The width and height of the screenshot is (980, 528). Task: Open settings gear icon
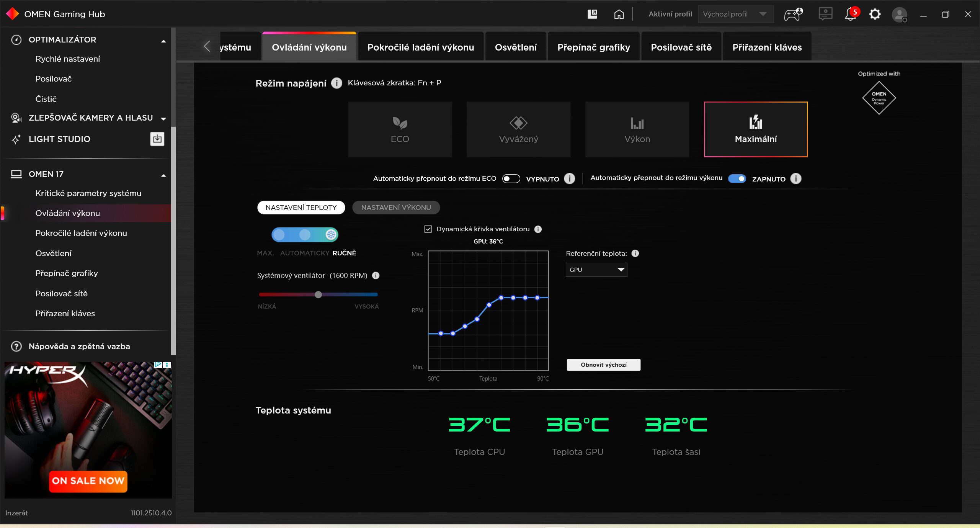875,14
